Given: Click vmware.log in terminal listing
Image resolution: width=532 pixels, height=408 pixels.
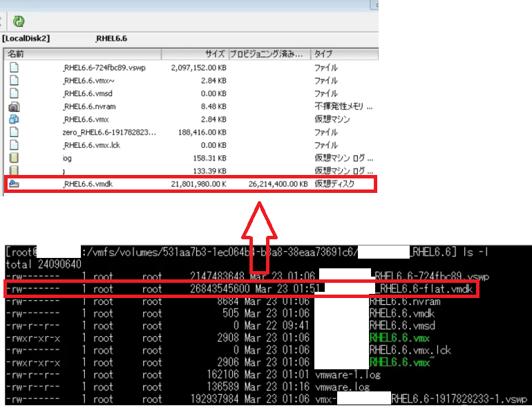Looking at the screenshot, I should (x=342, y=387).
